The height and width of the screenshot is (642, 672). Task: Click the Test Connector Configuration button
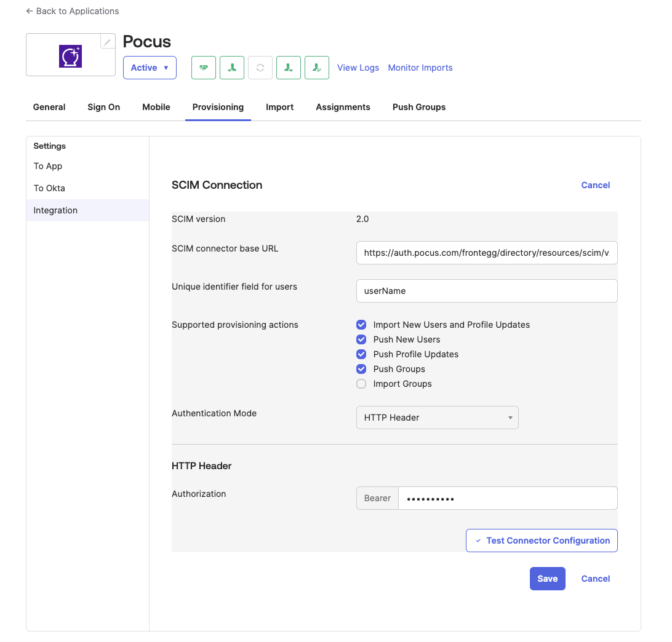(x=542, y=541)
